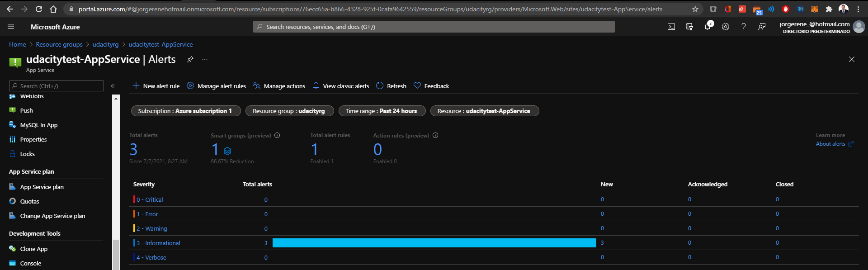Open the browser home page
The width and height of the screenshot is (868, 270).
pyautogui.click(x=53, y=9)
